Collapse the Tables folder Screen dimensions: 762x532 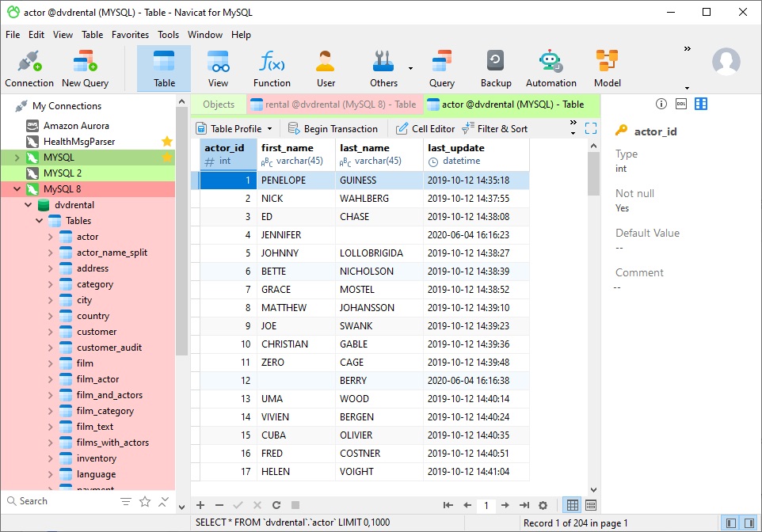(x=40, y=221)
